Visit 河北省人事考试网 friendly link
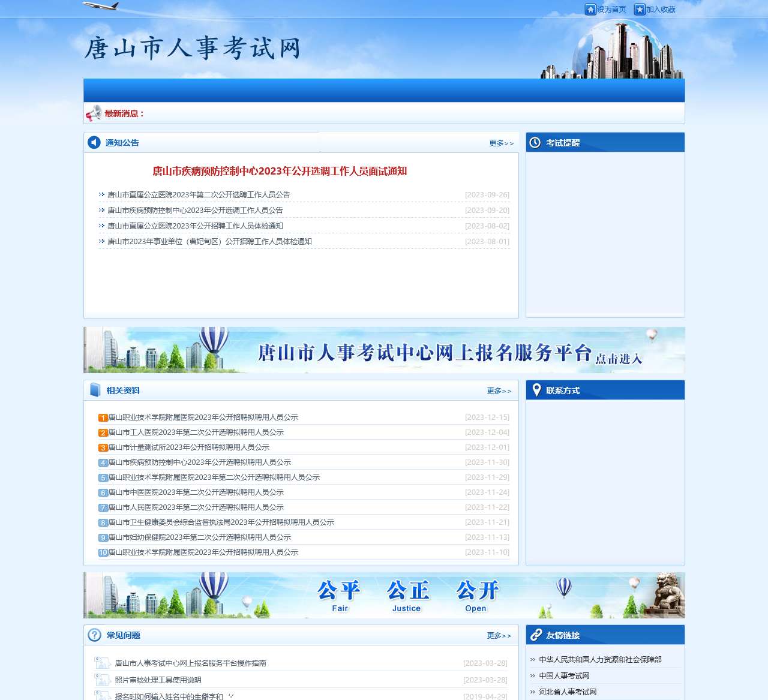This screenshot has height=700, width=768. pyautogui.click(x=568, y=692)
